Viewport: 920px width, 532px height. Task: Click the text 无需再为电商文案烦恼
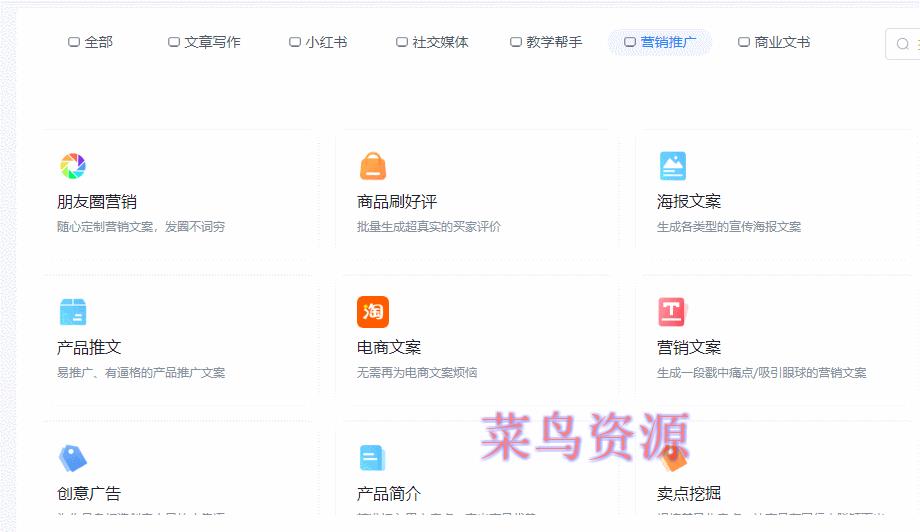tap(417, 372)
